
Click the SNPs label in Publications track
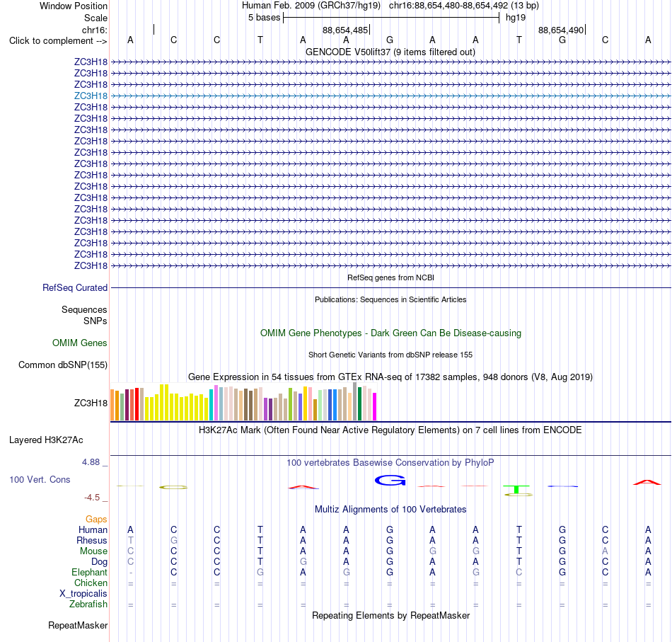[95, 321]
